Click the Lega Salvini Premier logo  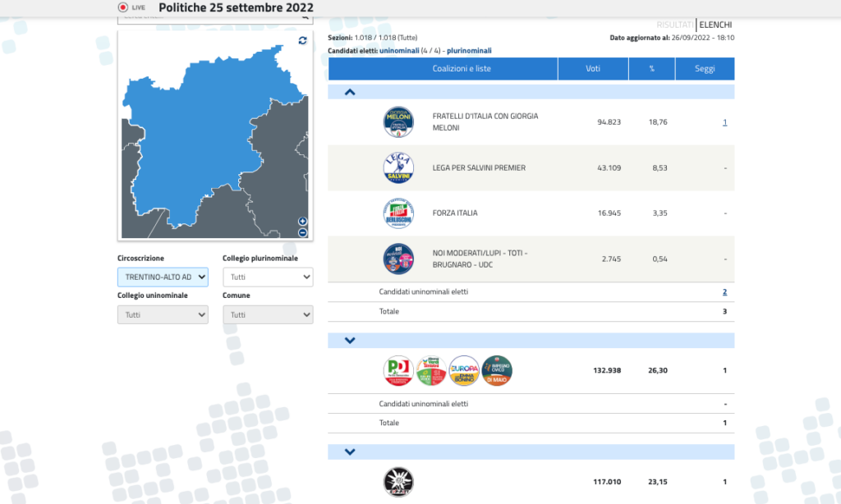click(x=398, y=167)
